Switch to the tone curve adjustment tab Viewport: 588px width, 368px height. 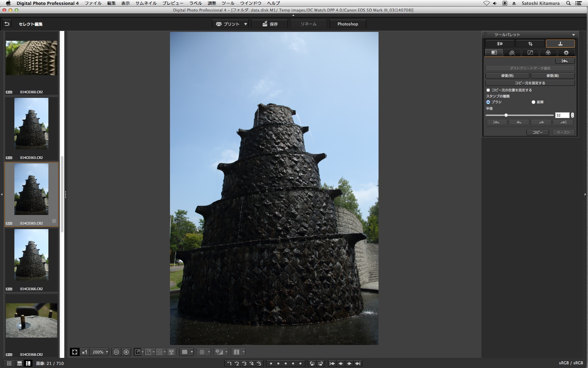click(530, 53)
